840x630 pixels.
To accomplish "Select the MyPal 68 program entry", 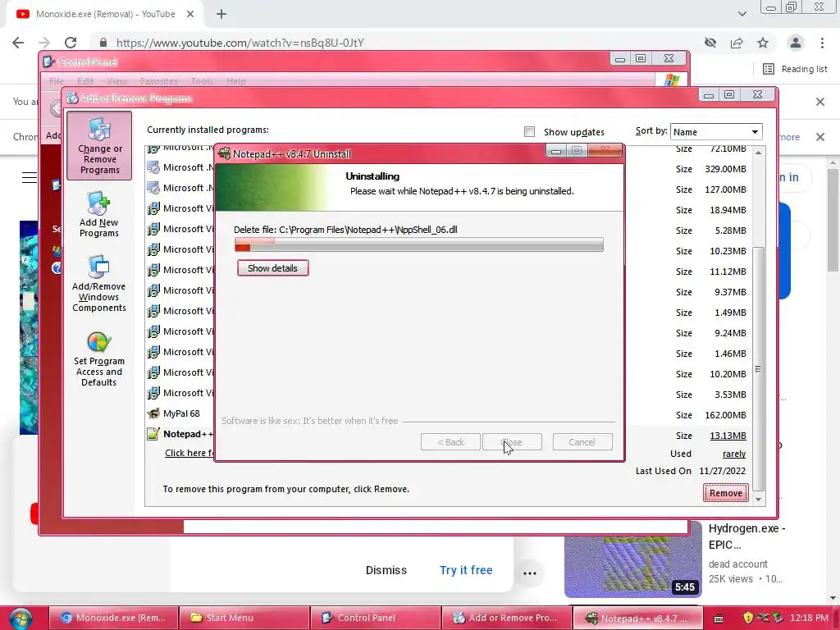I will (x=181, y=413).
